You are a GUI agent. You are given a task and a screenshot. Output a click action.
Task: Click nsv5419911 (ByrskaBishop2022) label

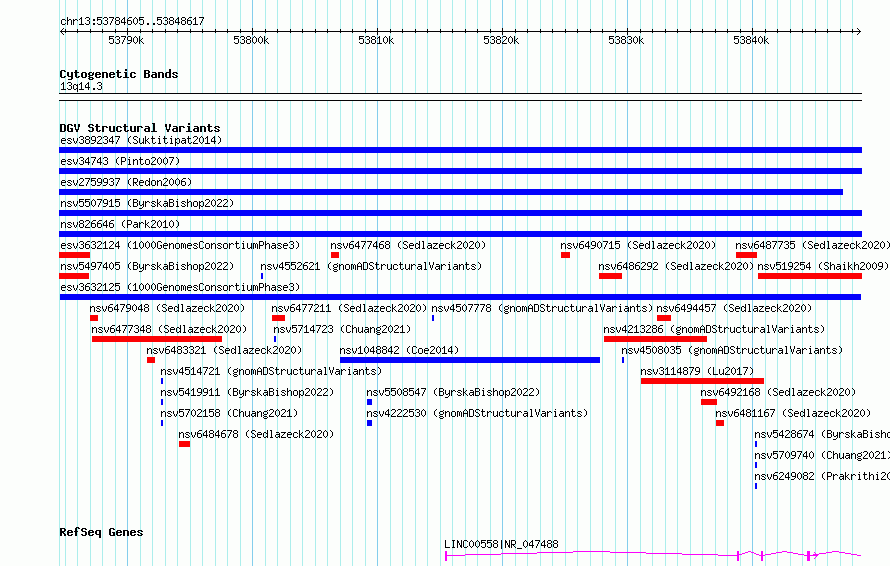click(247, 392)
